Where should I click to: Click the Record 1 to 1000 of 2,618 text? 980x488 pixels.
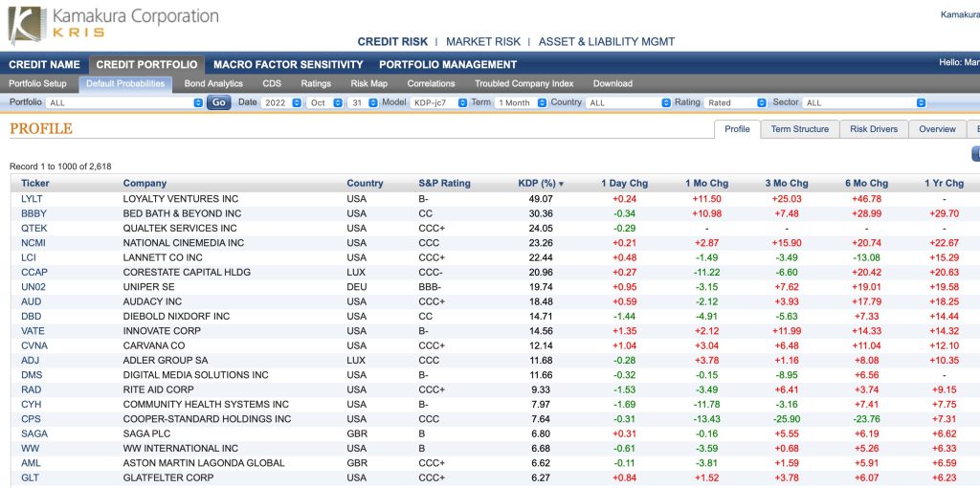point(60,166)
